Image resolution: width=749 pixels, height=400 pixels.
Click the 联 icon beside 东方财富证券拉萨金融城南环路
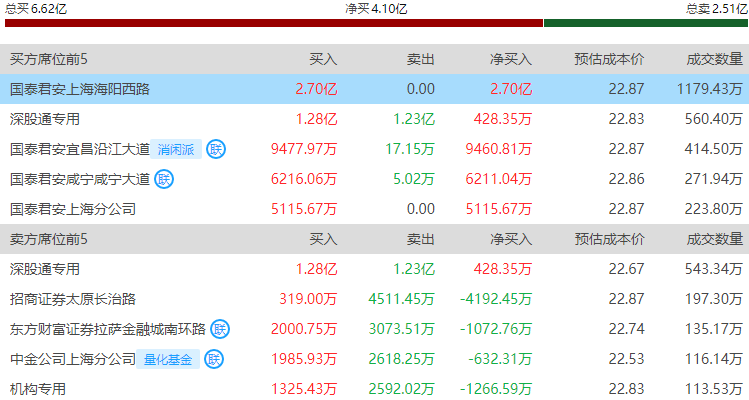pyautogui.click(x=220, y=329)
